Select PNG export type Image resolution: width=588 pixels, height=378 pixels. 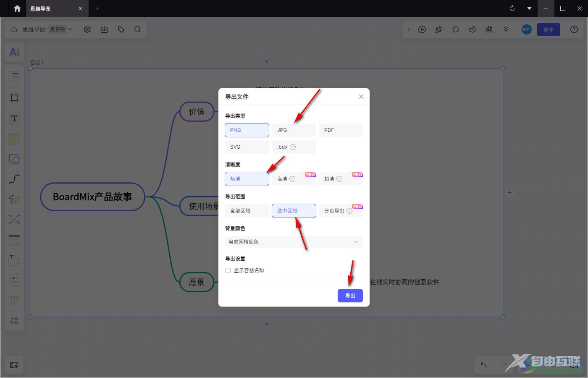tap(247, 130)
